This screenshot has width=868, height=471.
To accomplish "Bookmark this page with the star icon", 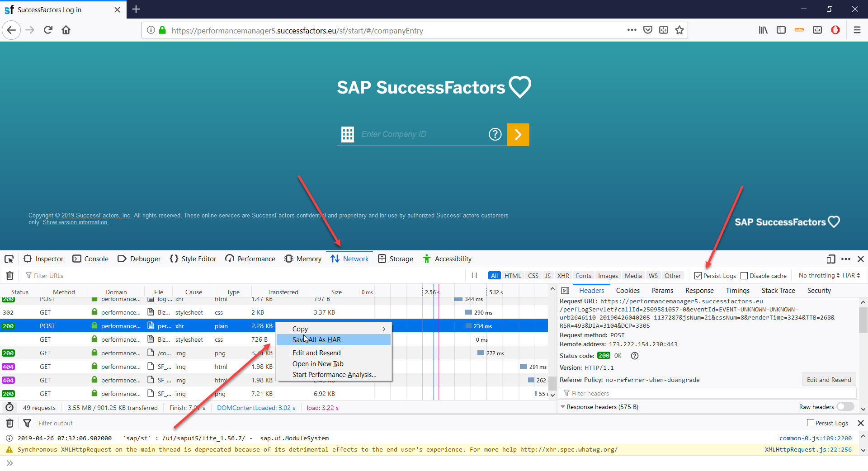I will (679, 30).
